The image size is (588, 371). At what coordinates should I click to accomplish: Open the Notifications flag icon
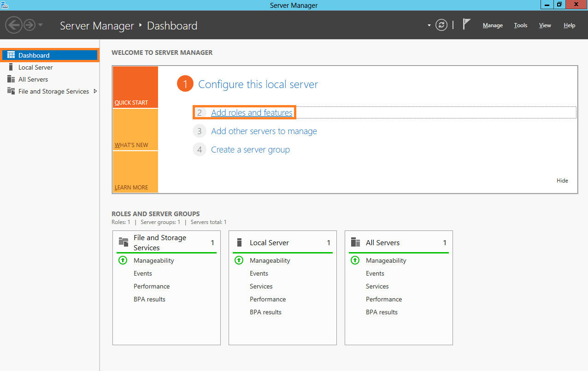click(x=466, y=24)
